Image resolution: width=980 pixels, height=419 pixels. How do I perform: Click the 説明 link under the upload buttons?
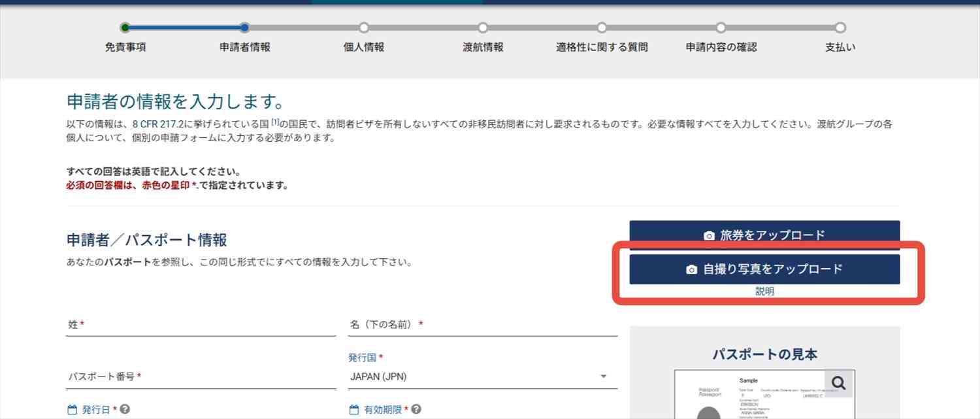point(764,292)
